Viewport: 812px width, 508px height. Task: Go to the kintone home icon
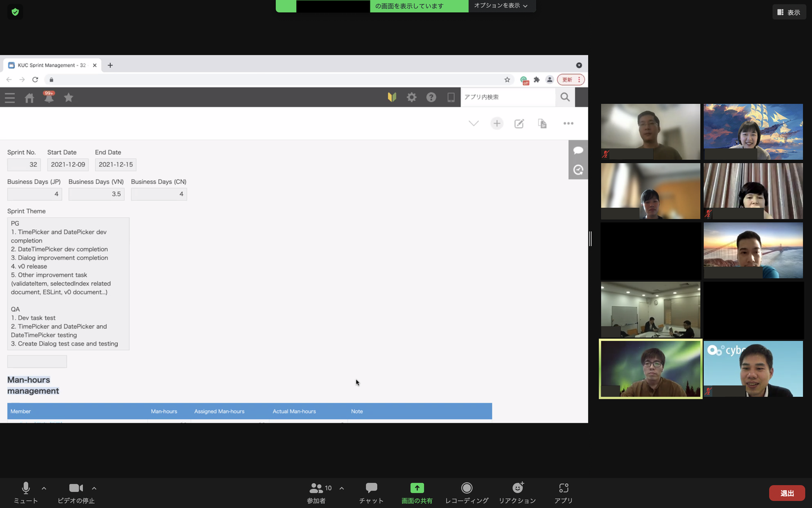(29, 98)
